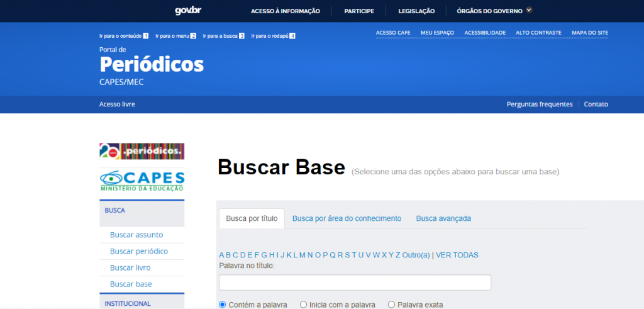Viewport: 644px width, 309px height.
Task: Open Acesso à Informação in top bar
Action: [285, 11]
